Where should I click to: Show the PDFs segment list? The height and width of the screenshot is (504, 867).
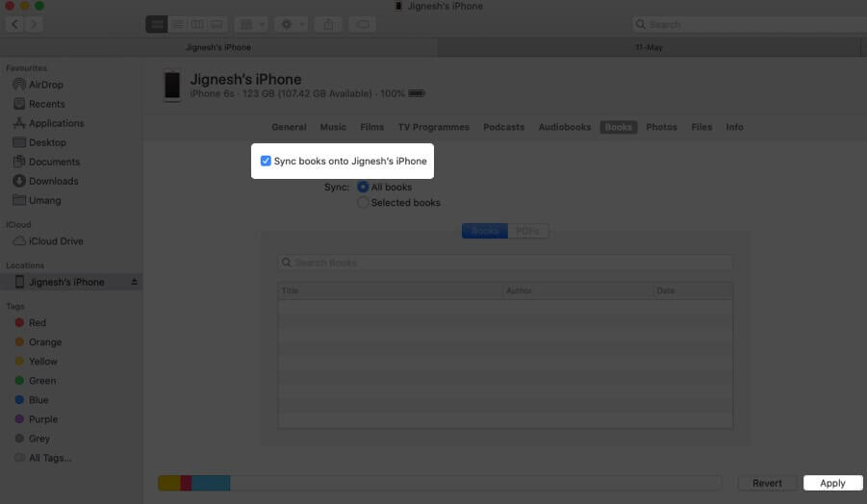528,231
